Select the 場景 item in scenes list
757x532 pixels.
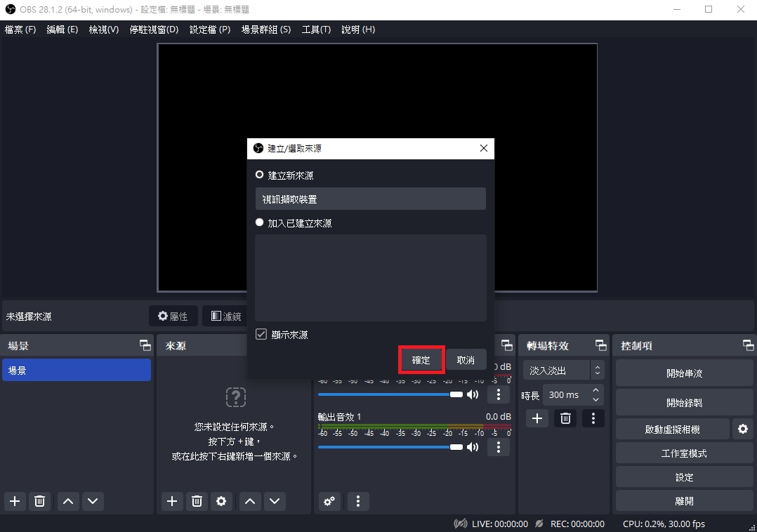77,371
